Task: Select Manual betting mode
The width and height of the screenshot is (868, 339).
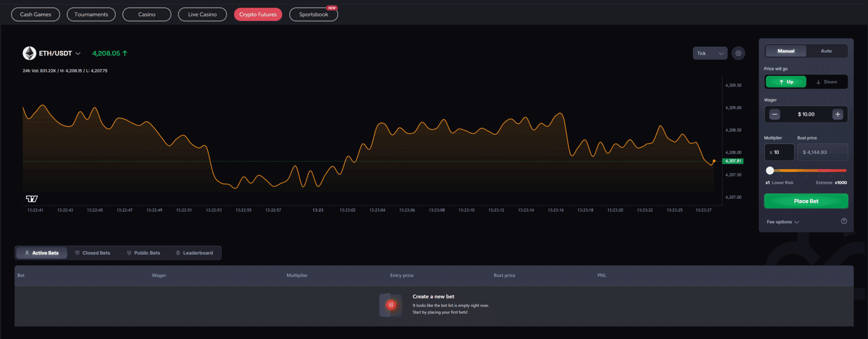Action: point(786,51)
